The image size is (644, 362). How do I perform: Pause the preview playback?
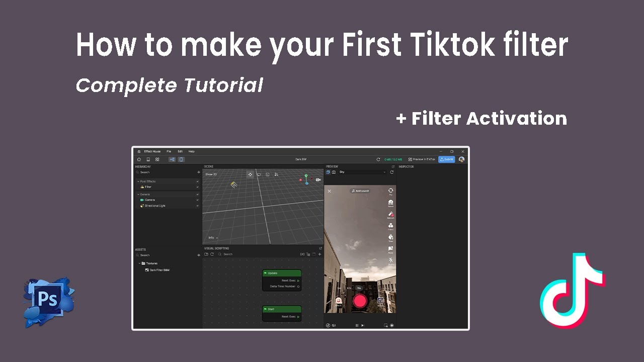tap(357, 325)
